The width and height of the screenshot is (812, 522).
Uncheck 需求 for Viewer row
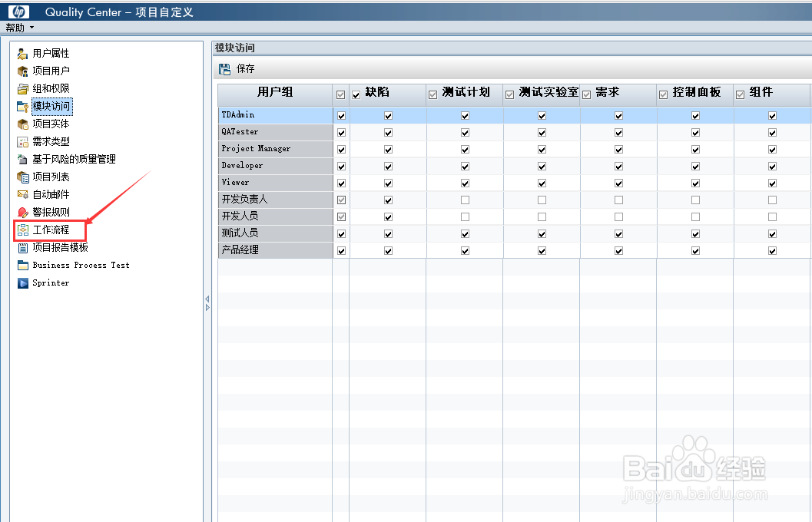(619, 183)
